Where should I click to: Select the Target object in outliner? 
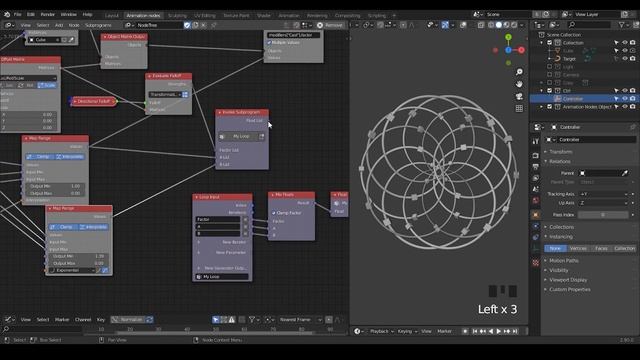tap(569, 59)
